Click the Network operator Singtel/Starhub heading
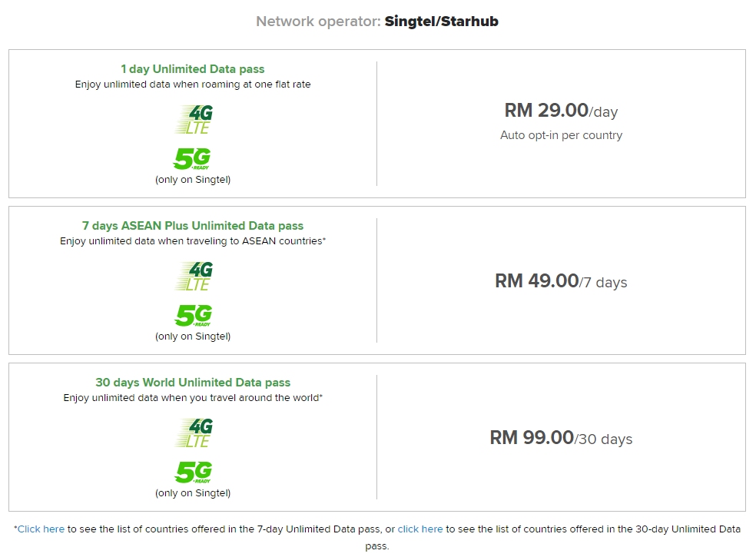Viewport: 756px width, 557px height. point(377,22)
